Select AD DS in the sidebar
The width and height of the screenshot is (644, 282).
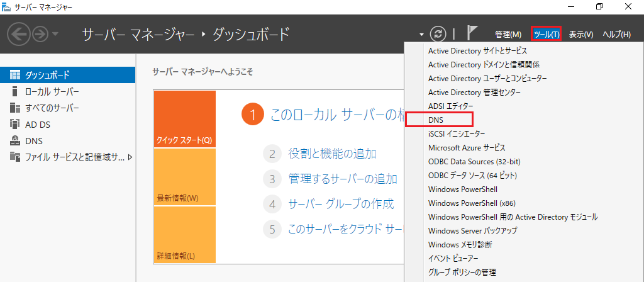67,124
